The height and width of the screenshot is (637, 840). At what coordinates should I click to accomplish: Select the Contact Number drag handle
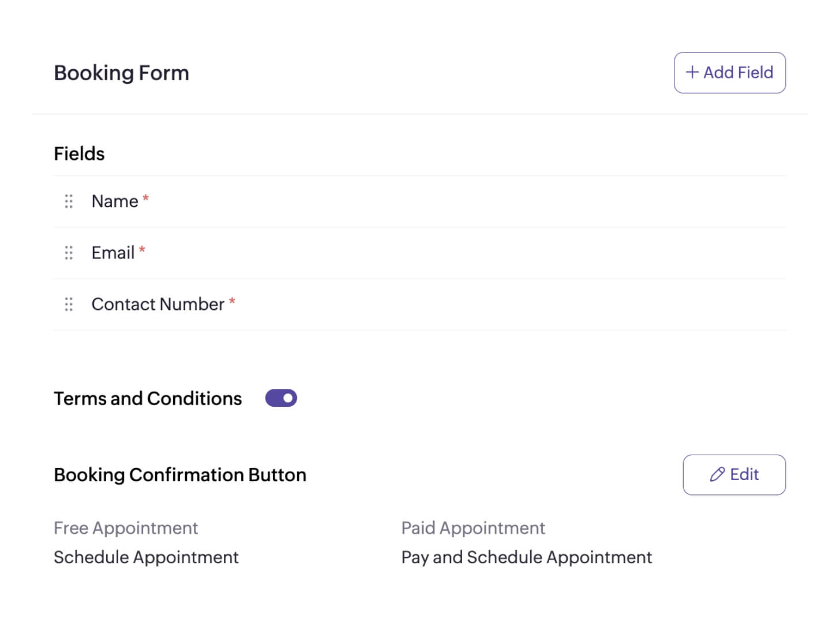pyautogui.click(x=69, y=304)
